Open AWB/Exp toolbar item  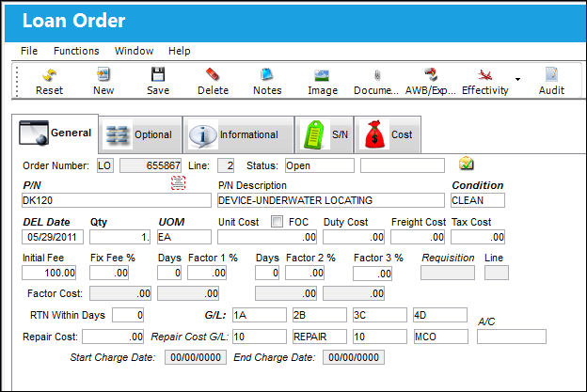431,82
